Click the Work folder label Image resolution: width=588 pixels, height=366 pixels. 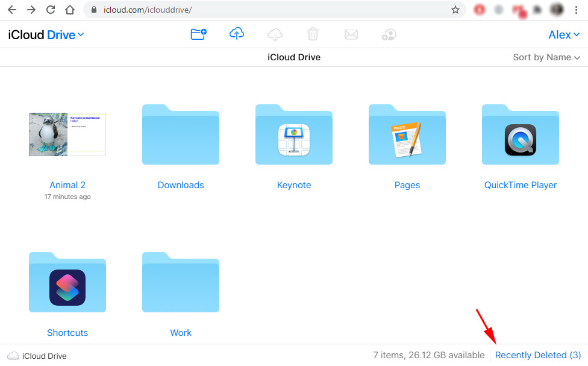pyautogui.click(x=181, y=333)
